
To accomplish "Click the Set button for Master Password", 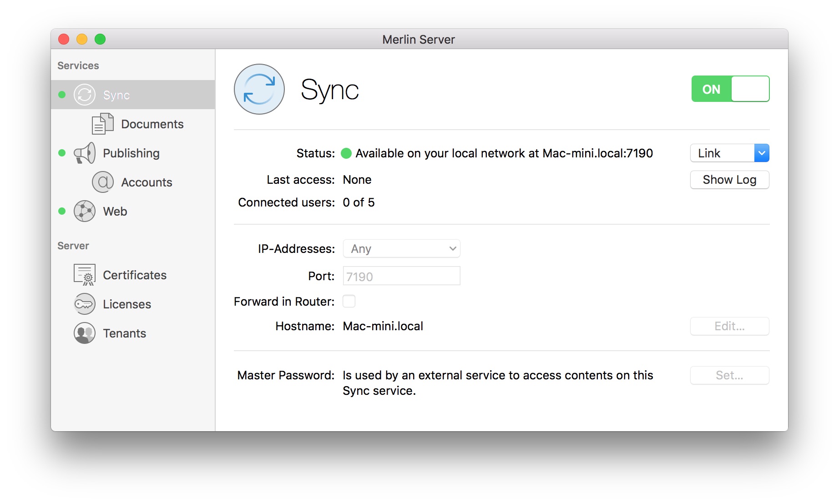I will pyautogui.click(x=729, y=375).
